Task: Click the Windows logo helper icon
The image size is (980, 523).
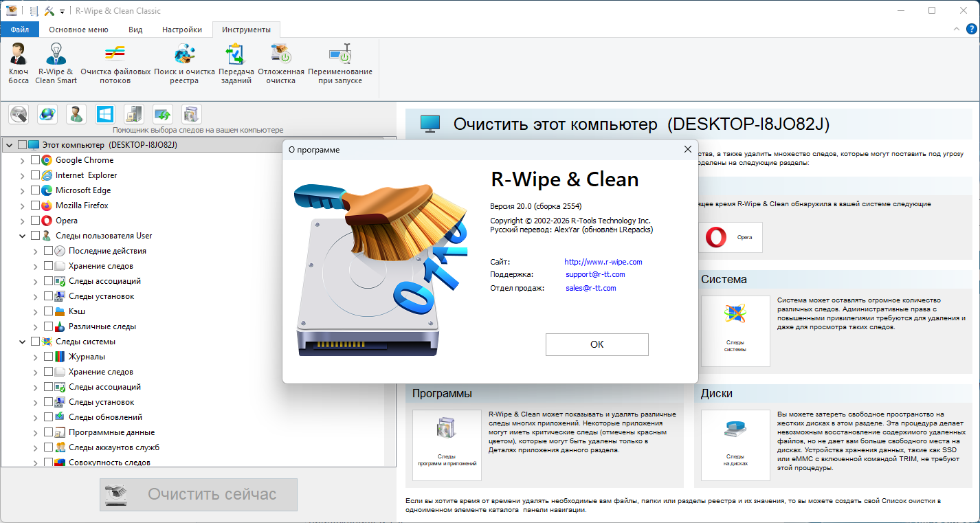Action: (x=105, y=114)
